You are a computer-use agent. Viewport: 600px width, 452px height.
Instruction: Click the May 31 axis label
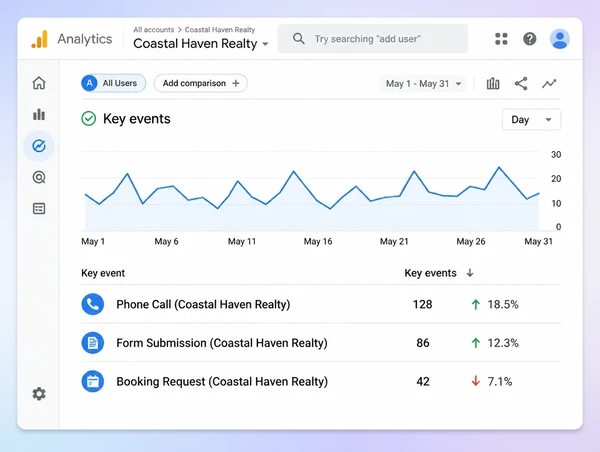[538, 241]
